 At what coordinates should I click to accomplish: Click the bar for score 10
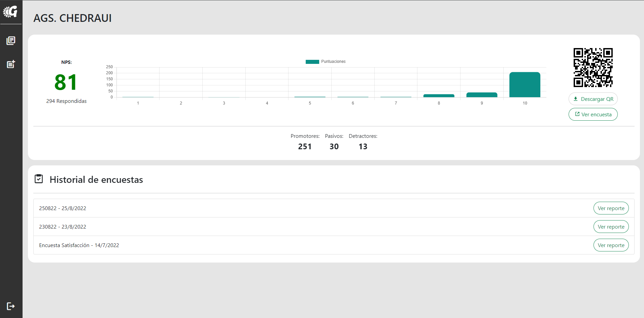coord(524,85)
